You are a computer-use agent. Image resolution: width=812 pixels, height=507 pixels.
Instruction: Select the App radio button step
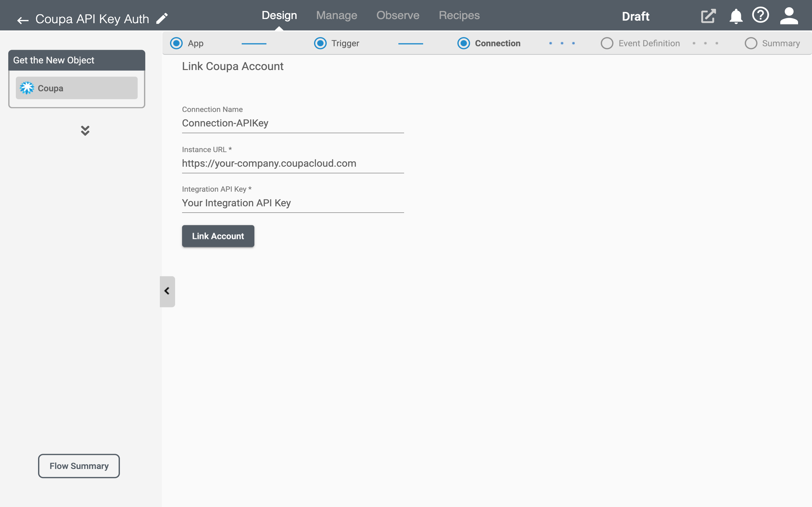point(177,43)
